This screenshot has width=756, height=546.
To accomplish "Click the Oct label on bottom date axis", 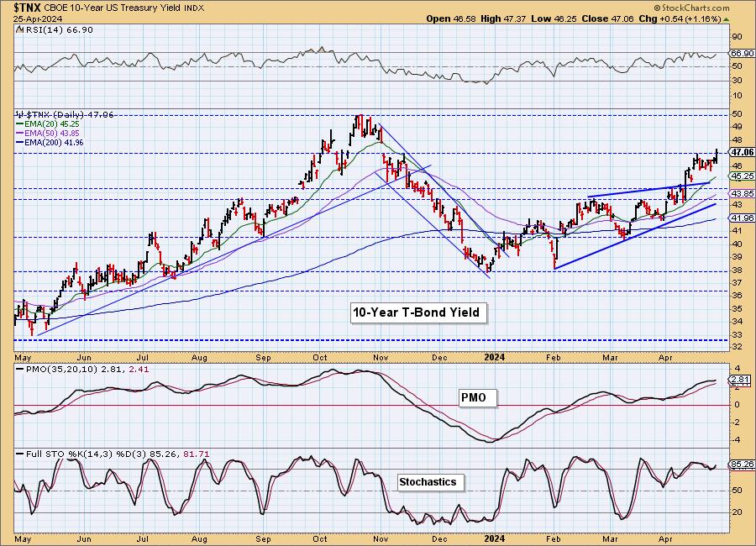I will pos(320,538).
